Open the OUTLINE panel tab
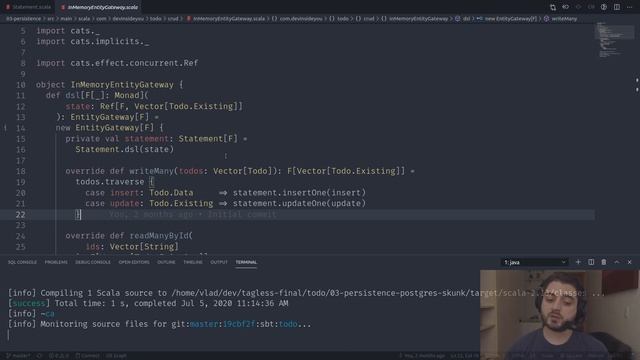Screen dimensions: 640x360 click(x=166, y=262)
